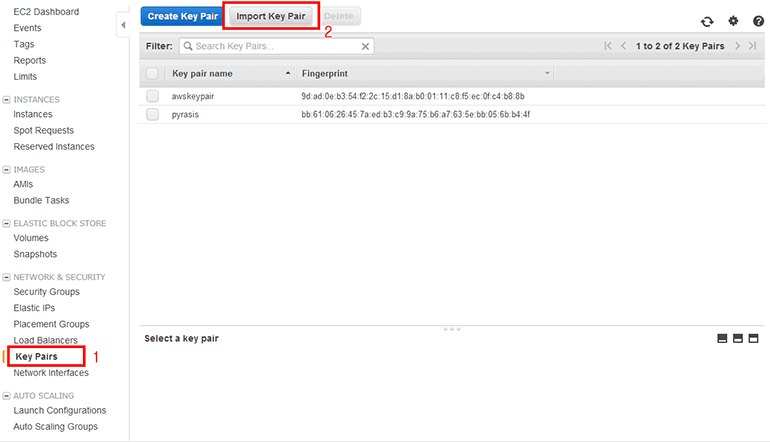Screen dimensions: 770x442
Task: Toggle the select-all key pairs checkbox
Action: tap(152, 73)
